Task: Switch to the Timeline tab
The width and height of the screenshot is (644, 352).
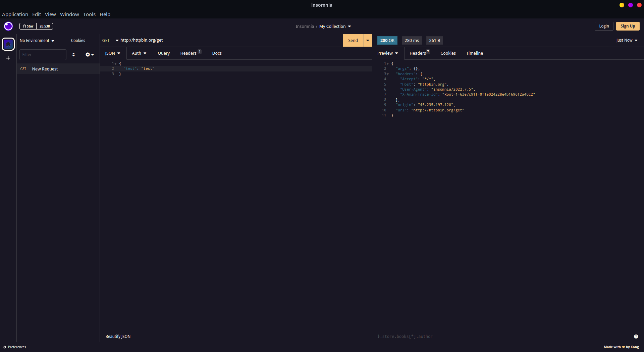Action: (x=474, y=53)
